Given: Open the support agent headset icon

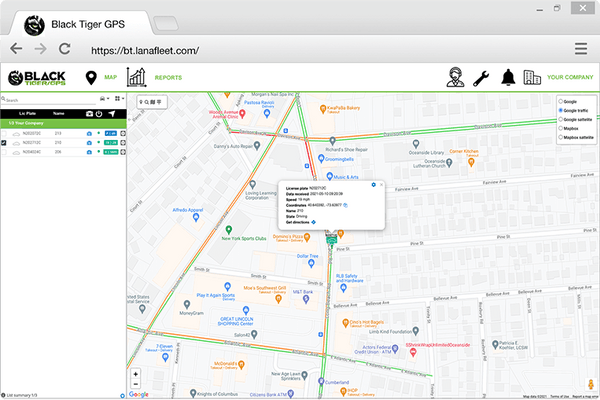Looking at the screenshot, I should [x=455, y=77].
